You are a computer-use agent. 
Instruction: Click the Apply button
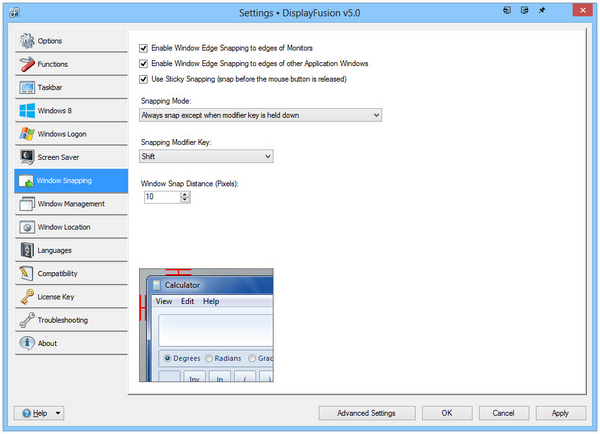point(561,413)
